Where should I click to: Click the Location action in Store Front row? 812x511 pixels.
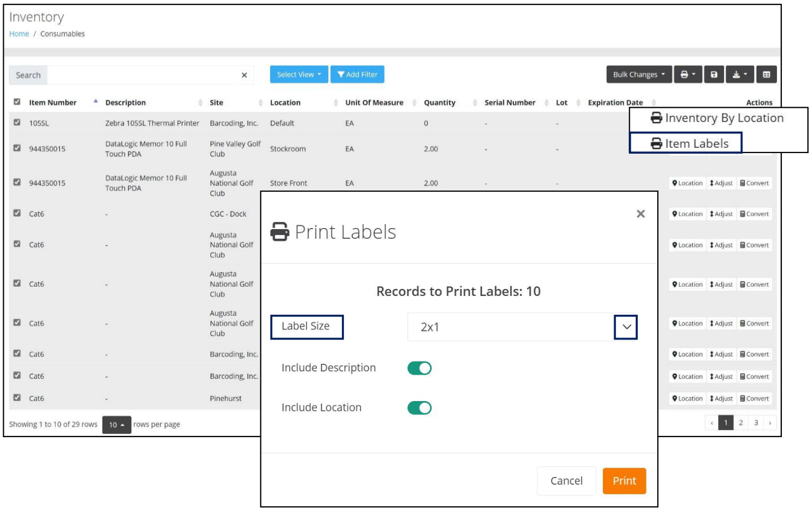pos(687,183)
